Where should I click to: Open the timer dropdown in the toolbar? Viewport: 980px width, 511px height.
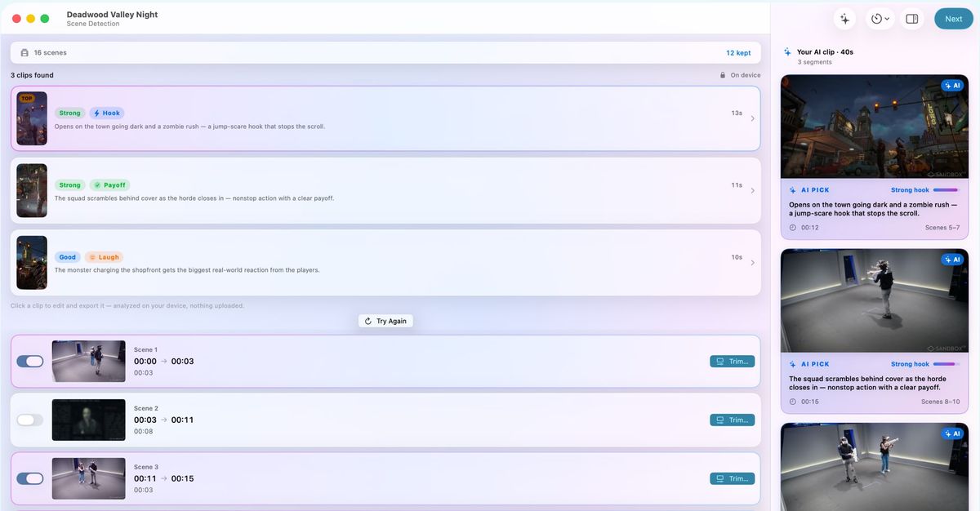[x=880, y=19]
